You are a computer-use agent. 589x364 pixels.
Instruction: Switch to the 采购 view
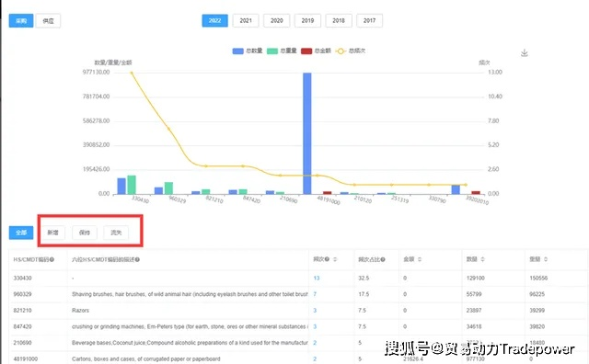21,20
